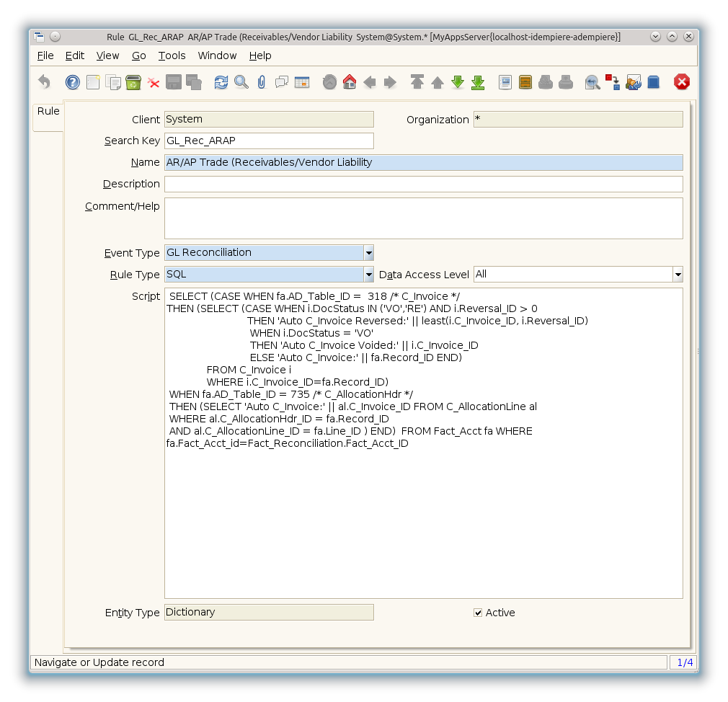Open the Window menu
The height and width of the screenshot is (702, 728).
pyautogui.click(x=217, y=55)
